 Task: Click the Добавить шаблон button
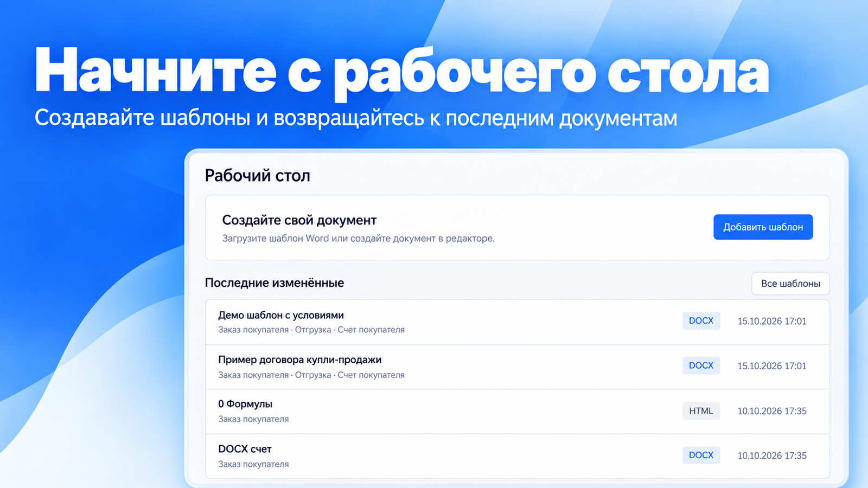(x=763, y=227)
